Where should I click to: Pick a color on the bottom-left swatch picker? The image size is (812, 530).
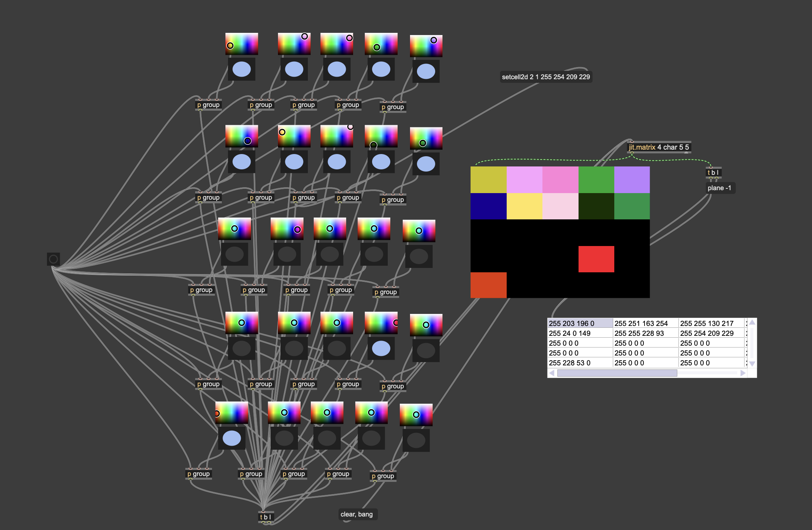[231, 412]
